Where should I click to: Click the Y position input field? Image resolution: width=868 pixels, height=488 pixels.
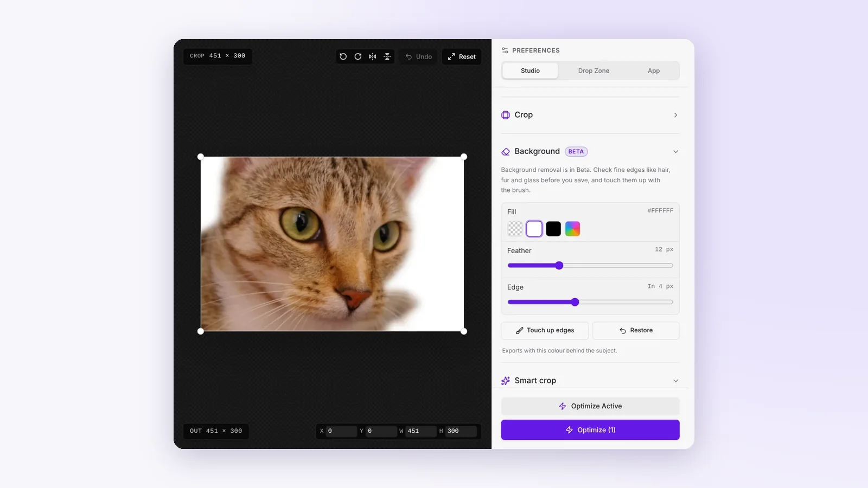(381, 431)
